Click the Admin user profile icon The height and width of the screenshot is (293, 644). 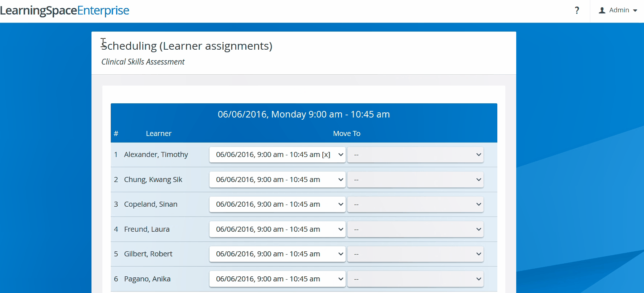click(602, 11)
